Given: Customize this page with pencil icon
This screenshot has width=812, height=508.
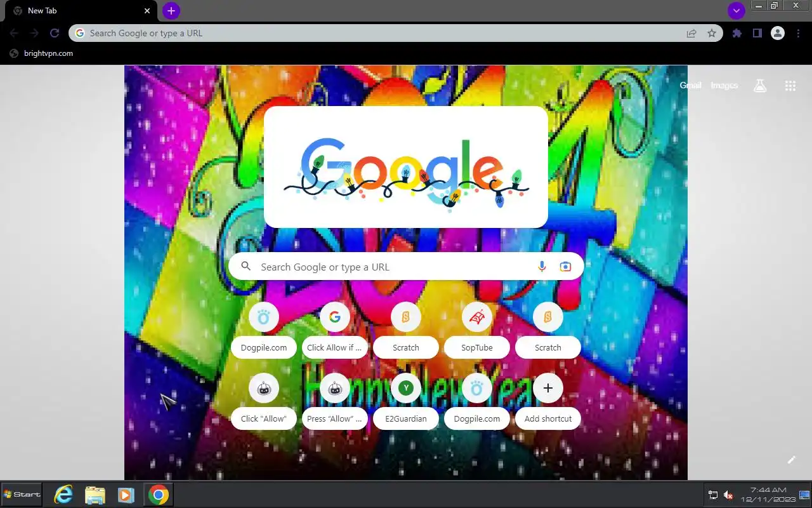Looking at the screenshot, I should (x=791, y=460).
